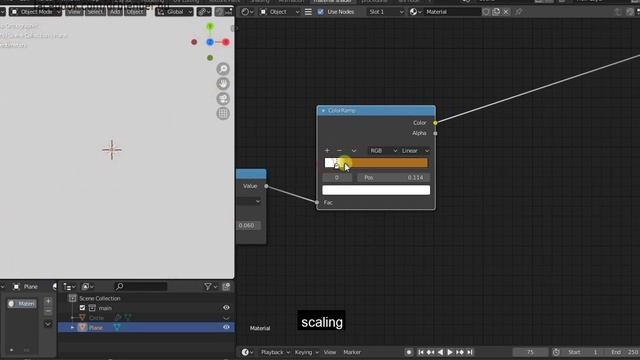Toggle the main collection checkbox in the outliner
640x360 pixels.
(82, 308)
